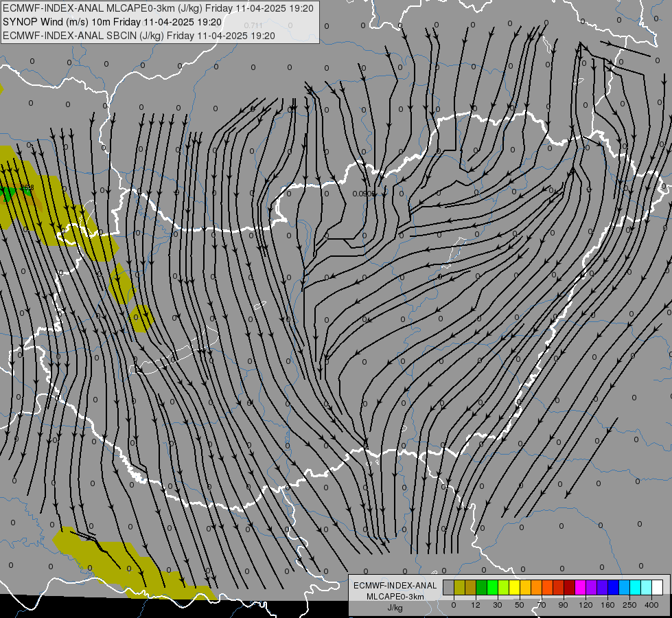Select the olive-yellow legend swatch

(x=459, y=587)
